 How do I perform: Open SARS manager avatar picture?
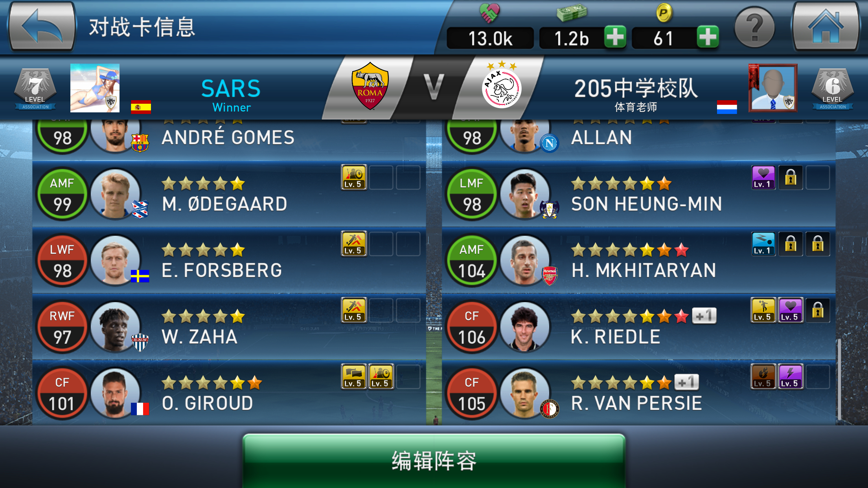pos(95,88)
